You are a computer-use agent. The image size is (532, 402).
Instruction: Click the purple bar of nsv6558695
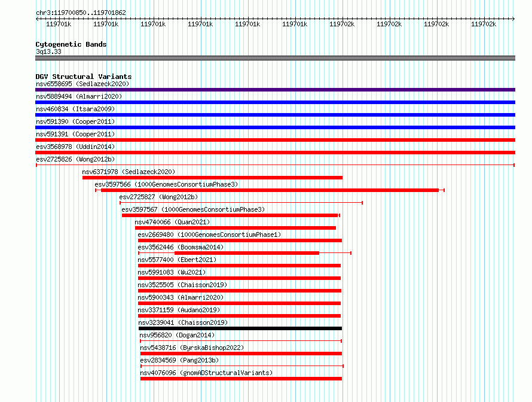pyautogui.click(x=275, y=90)
